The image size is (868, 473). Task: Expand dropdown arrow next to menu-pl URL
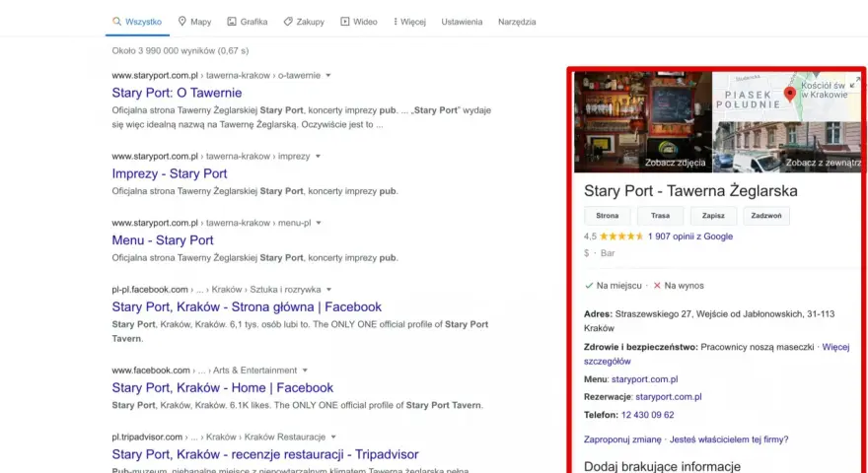(319, 223)
